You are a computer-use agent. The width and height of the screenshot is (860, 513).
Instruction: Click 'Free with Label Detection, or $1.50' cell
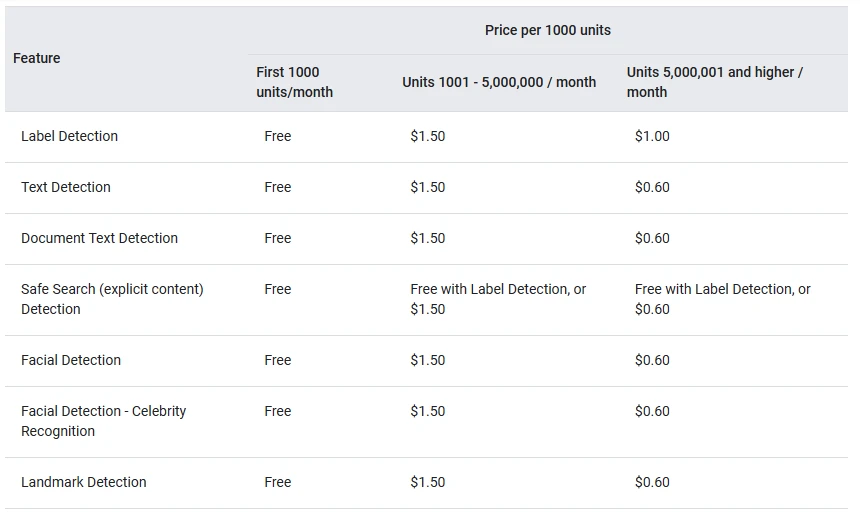pyautogui.click(x=498, y=299)
